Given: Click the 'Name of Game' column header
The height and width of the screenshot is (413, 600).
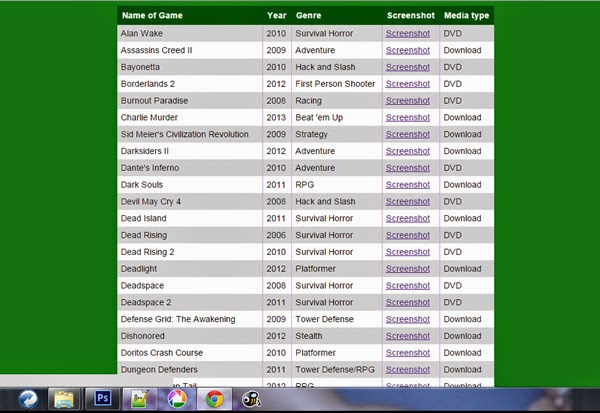Looking at the screenshot, I should 152,16.
